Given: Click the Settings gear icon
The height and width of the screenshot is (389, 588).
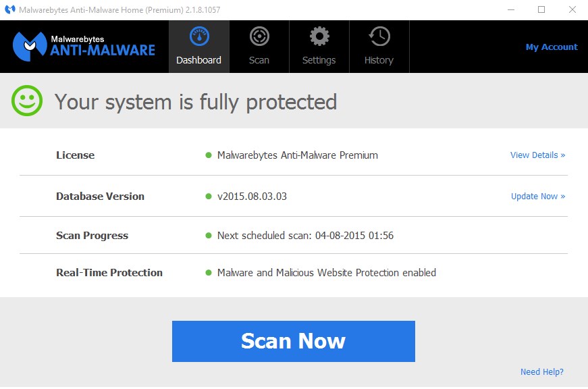Looking at the screenshot, I should pos(319,36).
